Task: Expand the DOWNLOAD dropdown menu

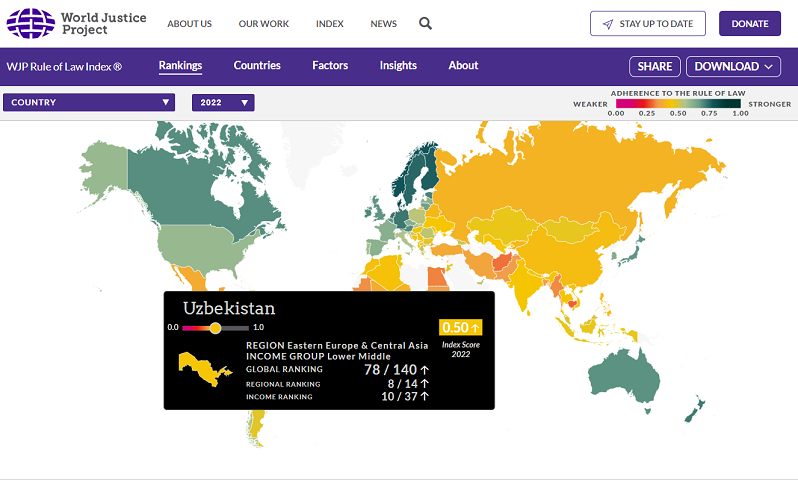Action: coord(733,67)
